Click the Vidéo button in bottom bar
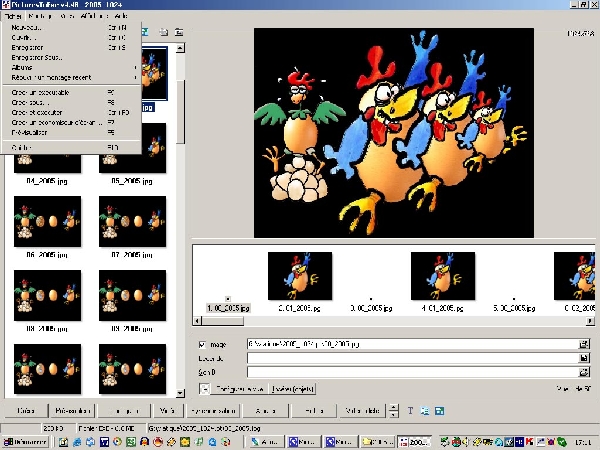Image resolution: width=600 pixels, height=450 pixels. (x=167, y=411)
